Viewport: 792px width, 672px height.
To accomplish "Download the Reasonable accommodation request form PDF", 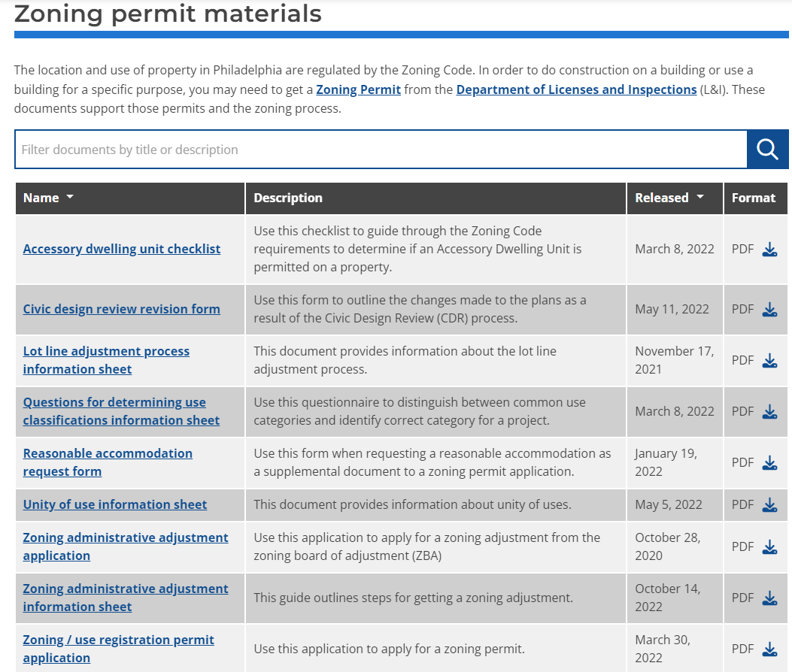I will (769, 462).
